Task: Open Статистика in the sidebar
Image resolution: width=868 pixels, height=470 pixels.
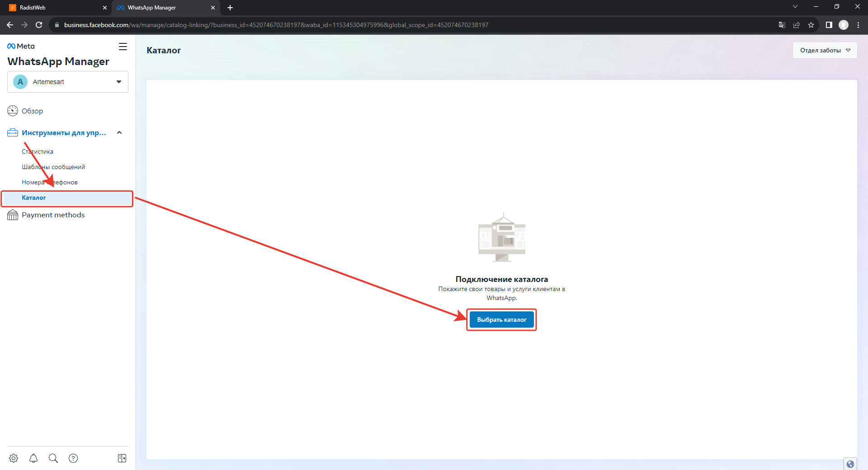Action: coord(38,151)
